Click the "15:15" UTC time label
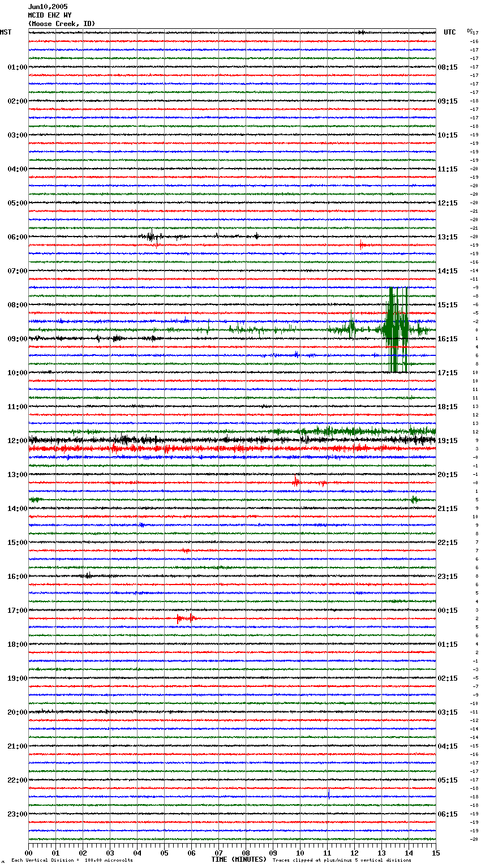This screenshot has height=868, width=481. pos(448,305)
